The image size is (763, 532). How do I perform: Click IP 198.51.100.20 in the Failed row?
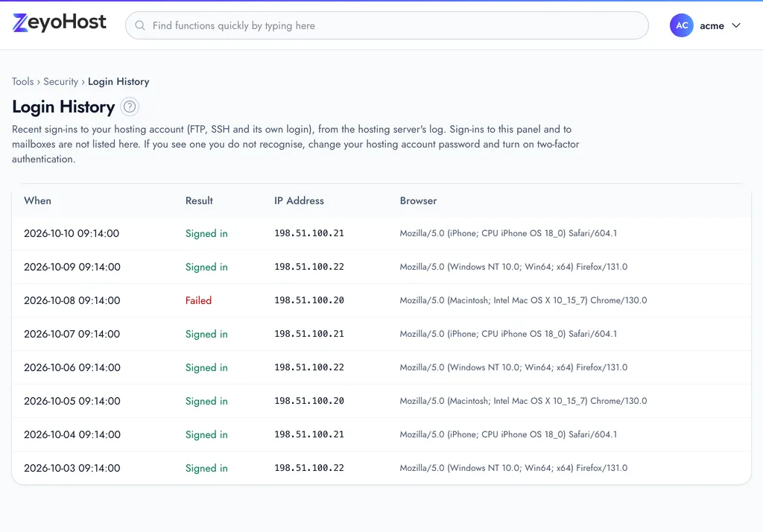(x=309, y=300)
